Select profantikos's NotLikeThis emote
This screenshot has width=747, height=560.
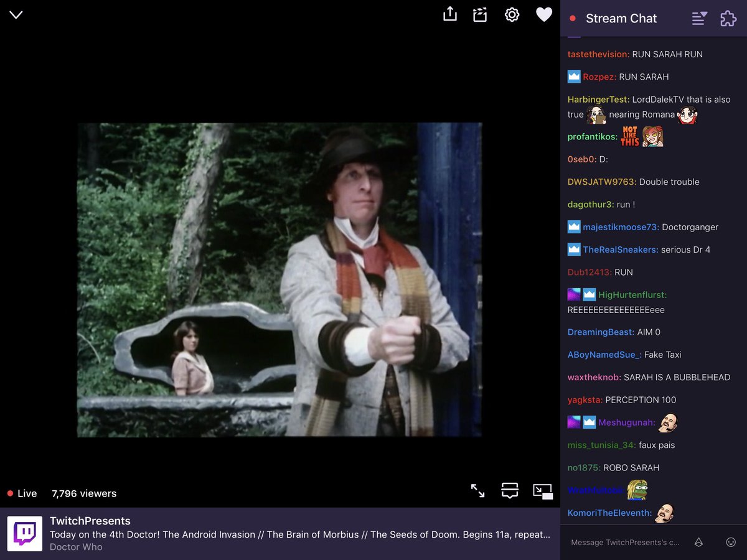(630, 136)
